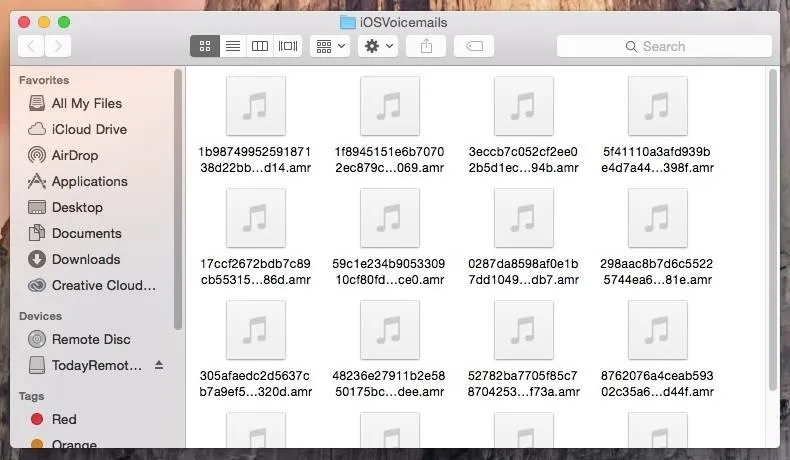
Task: Go back with the left arrow
Action: click(x=31, y=46)
